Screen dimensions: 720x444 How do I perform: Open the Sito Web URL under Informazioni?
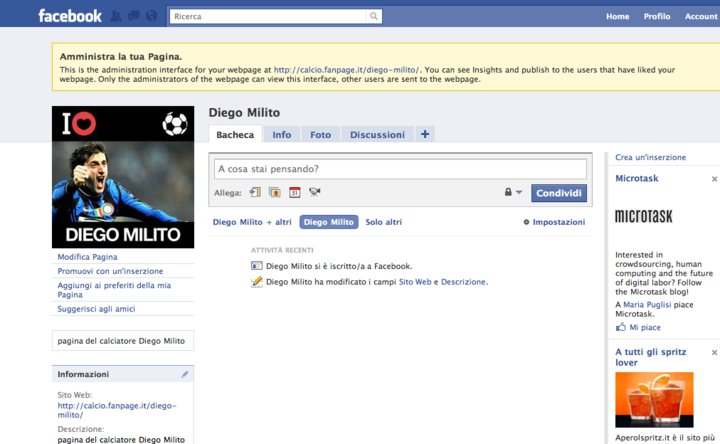117,410
